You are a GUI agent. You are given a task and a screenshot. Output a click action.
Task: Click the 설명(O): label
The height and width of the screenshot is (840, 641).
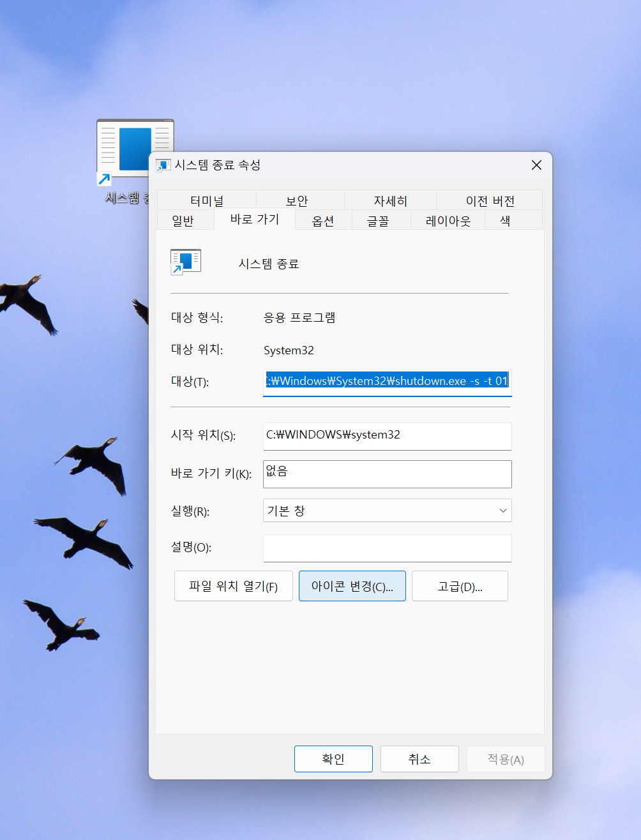191,547
